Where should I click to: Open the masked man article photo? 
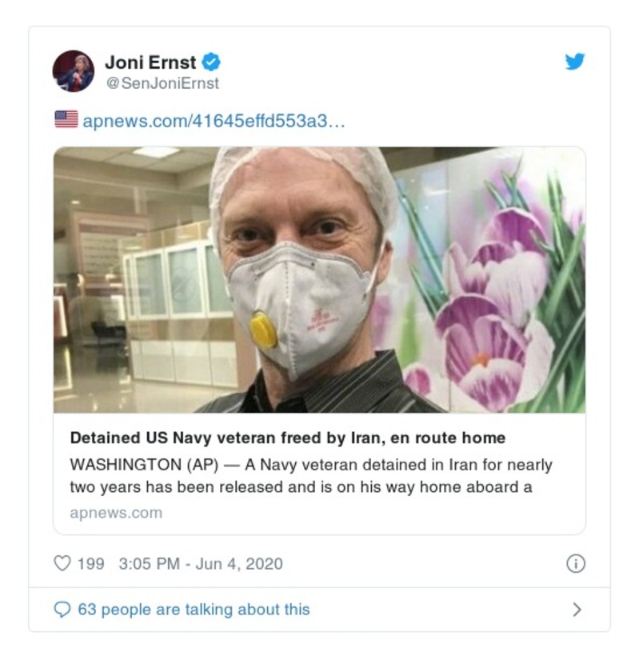tap(319, 280)
